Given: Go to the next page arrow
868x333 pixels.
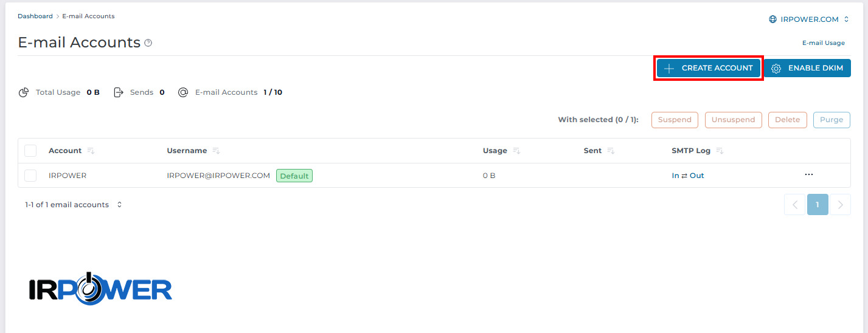Looking at the screenshot, I should (840, 205).
